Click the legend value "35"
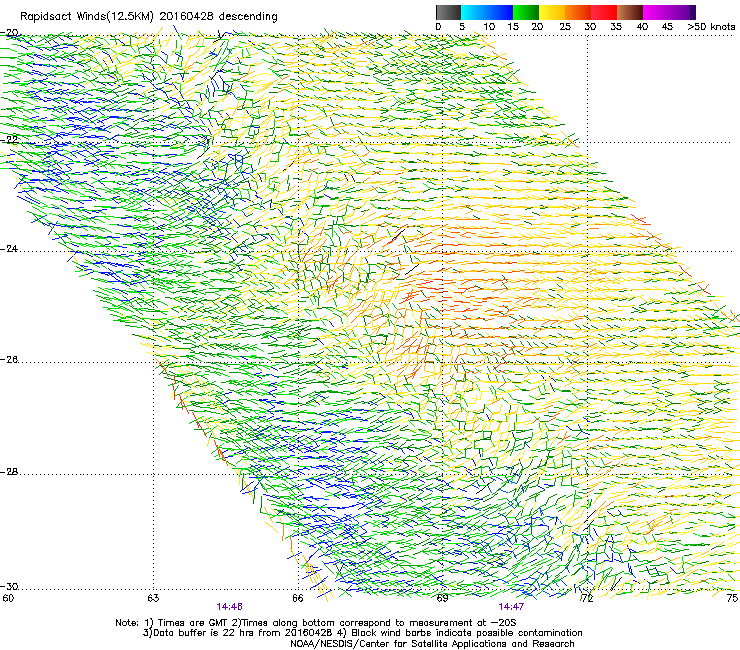This screenshot has width=740, height=650. coord(616,27)
